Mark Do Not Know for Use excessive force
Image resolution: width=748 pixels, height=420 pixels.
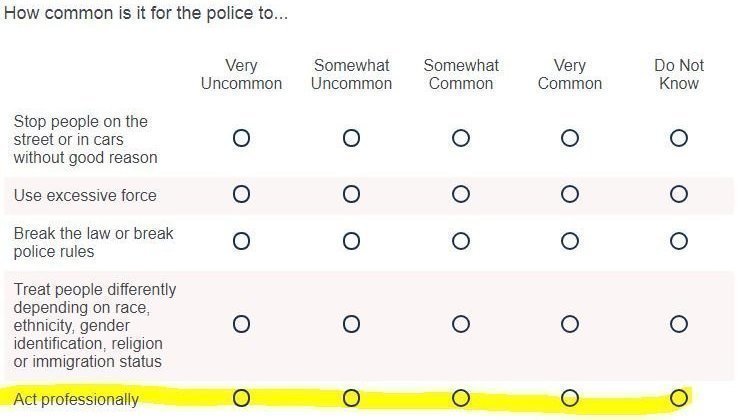[679, 194]
